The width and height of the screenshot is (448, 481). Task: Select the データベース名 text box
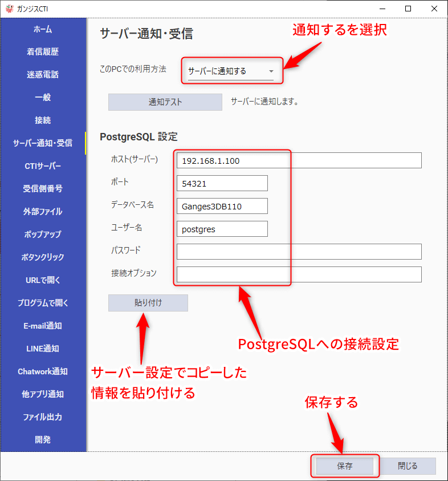pyautogui.click(x=222, y=206)
